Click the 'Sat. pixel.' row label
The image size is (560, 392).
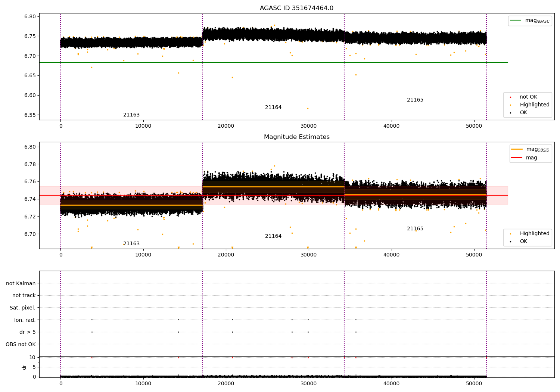[23, 308]
